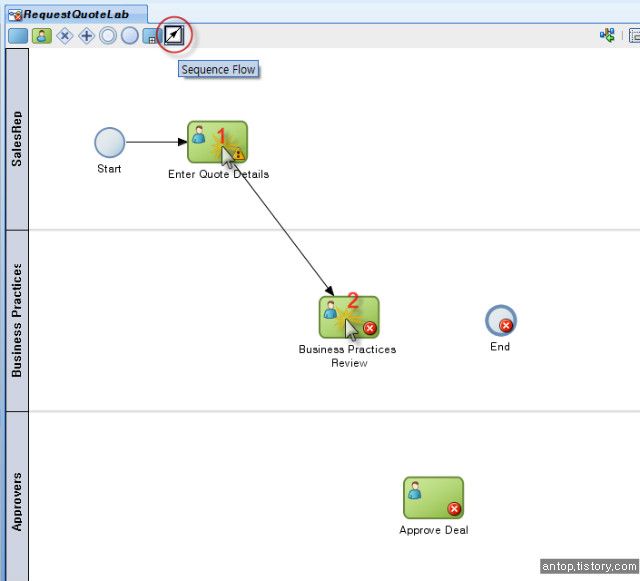Click the error badge on End event

pos(506,326)
